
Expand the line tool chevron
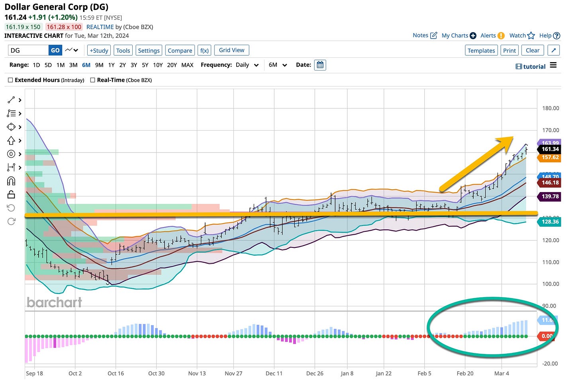click(20, 100)
